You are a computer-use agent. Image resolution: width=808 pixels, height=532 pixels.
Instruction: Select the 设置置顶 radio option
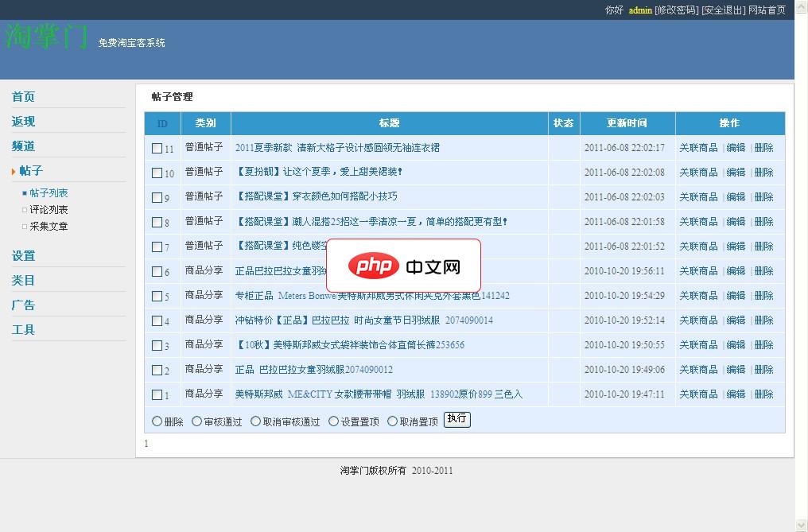click(x=334, y=420)
